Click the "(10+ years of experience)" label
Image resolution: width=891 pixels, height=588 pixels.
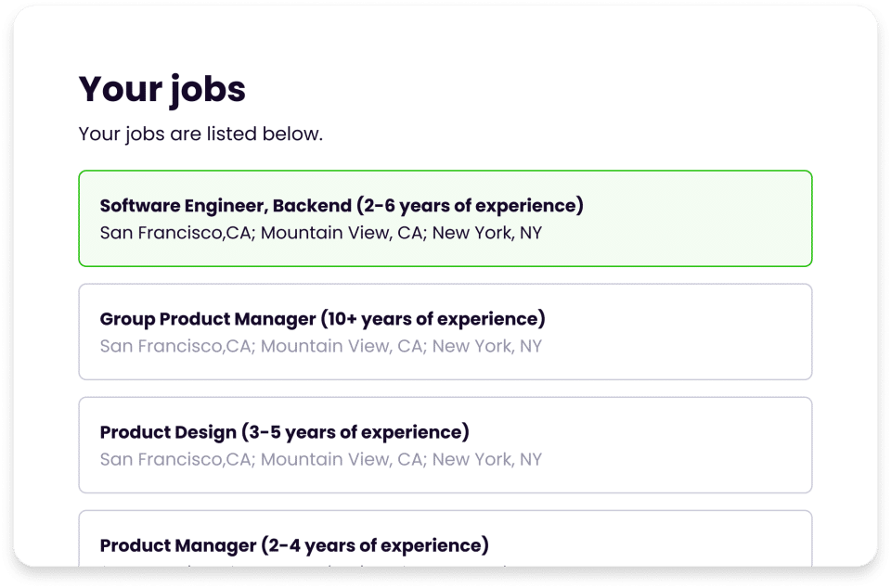(x=433, y=319)
